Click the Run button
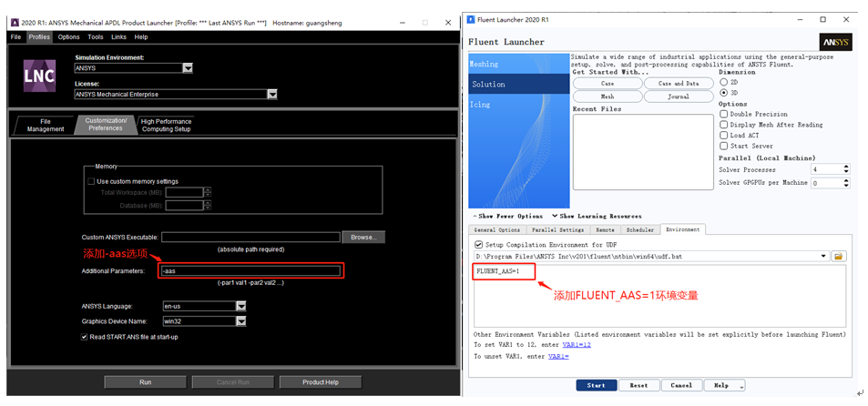Image resolution: width=868 pixels, height=406 pixels. pos(146,382)
